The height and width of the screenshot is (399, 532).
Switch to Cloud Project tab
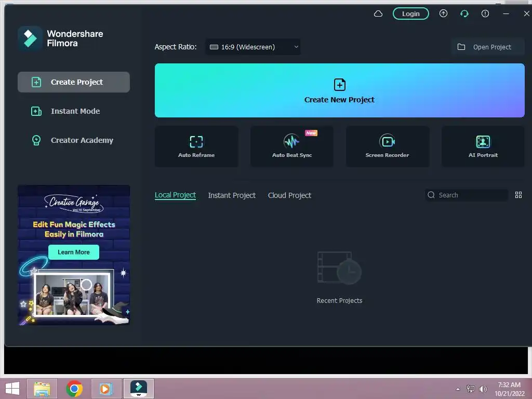coord(289,195)
